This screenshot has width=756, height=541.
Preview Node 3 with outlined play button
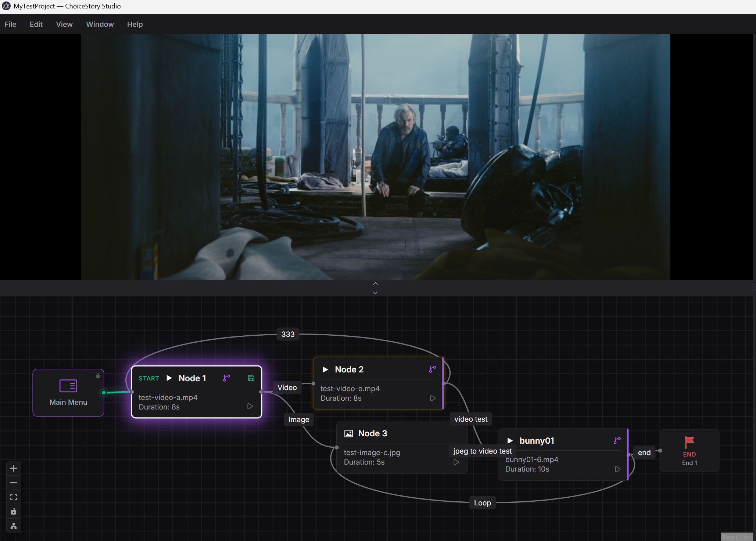[456, 462]
